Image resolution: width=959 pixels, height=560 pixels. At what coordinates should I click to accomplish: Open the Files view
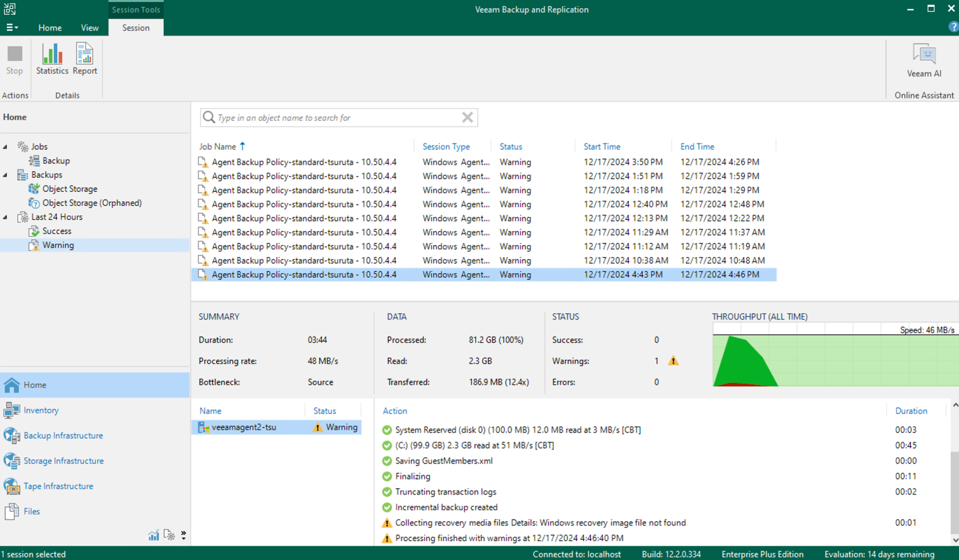pyautogui.click(x=95, y=511)
